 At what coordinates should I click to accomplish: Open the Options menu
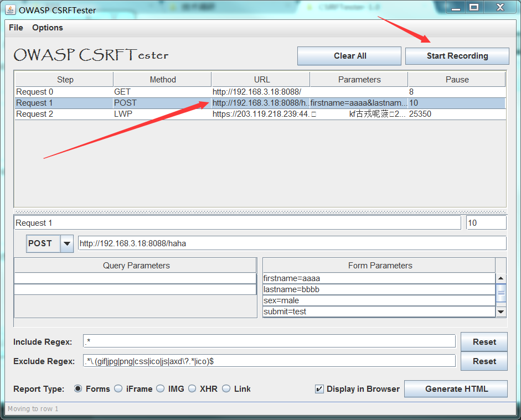coord(47,27)
